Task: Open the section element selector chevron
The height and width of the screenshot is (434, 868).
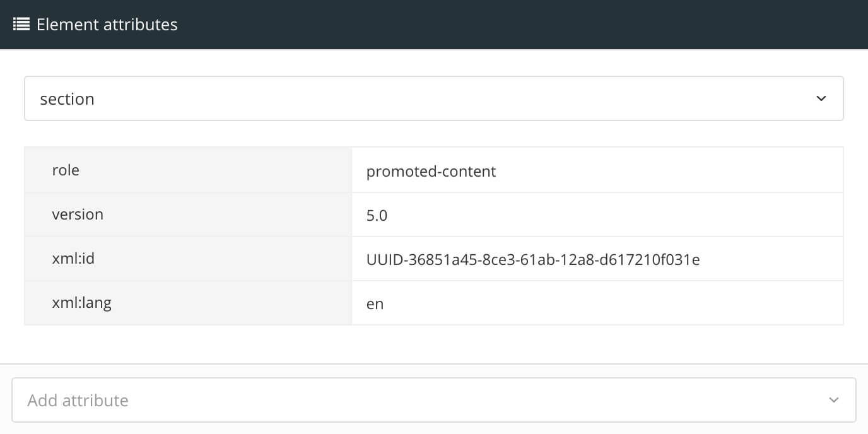Action: click(x=821, y=98)
